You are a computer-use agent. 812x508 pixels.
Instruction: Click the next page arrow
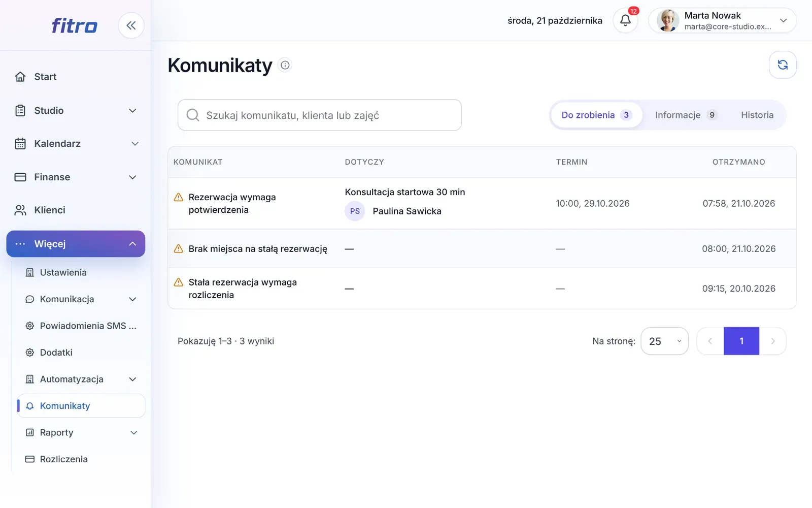coord(773,341)
